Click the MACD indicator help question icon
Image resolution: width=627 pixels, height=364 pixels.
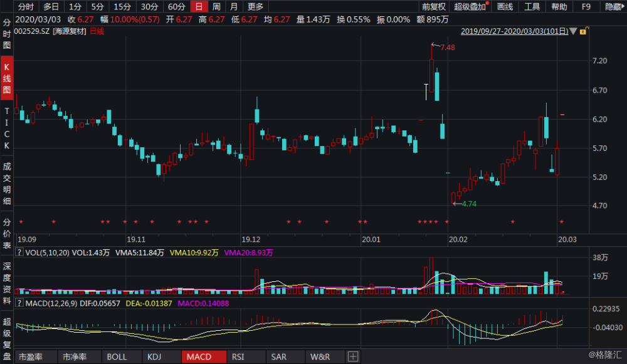[19, 303]
